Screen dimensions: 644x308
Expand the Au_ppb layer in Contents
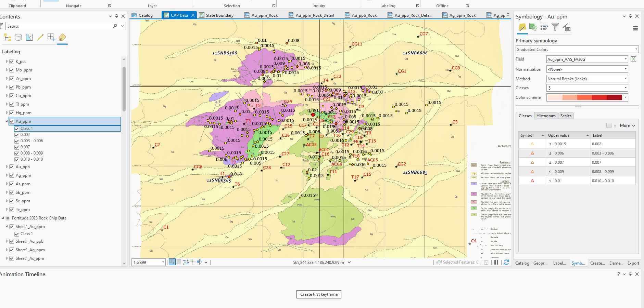(7, 167)
